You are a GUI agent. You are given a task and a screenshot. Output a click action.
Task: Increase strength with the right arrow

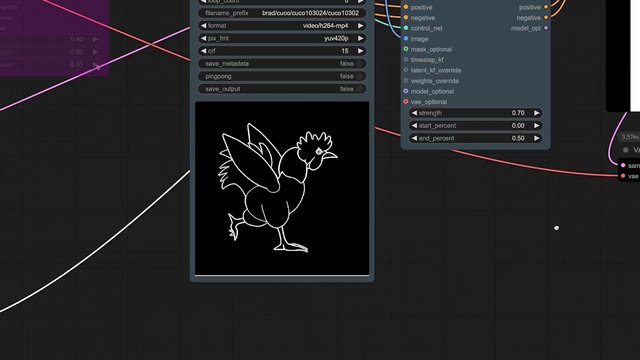537,113
